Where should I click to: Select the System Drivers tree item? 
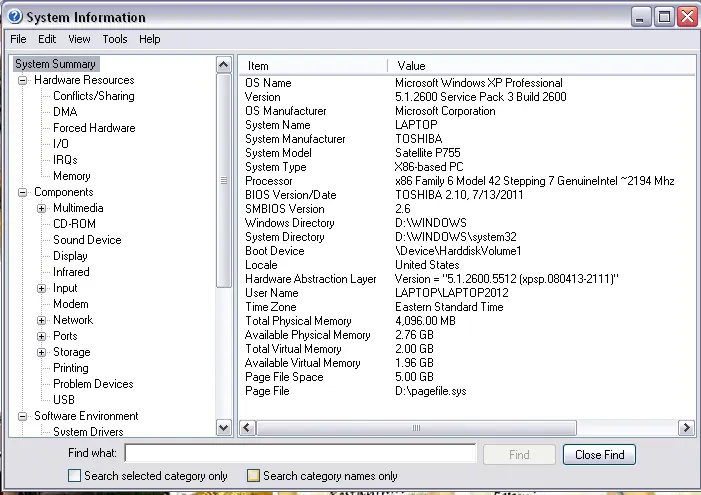[x=88, y=432]
